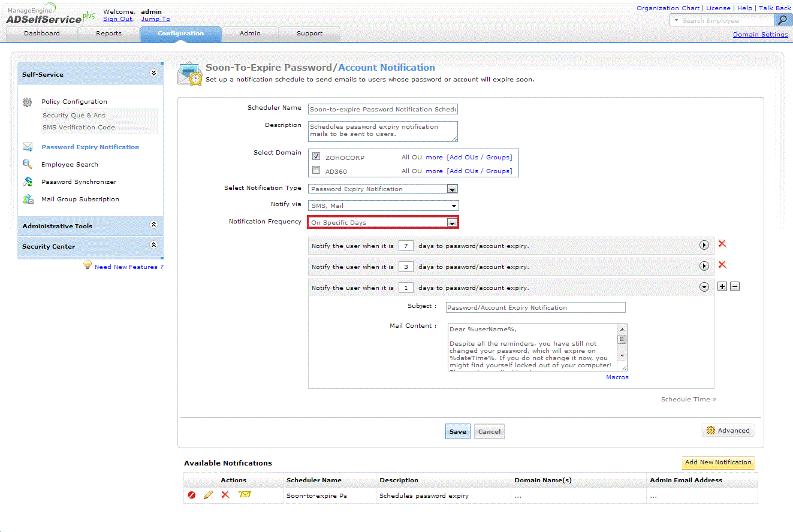Open the Domain Settings link
Screen dimensions: 793x532
(761, 35)
